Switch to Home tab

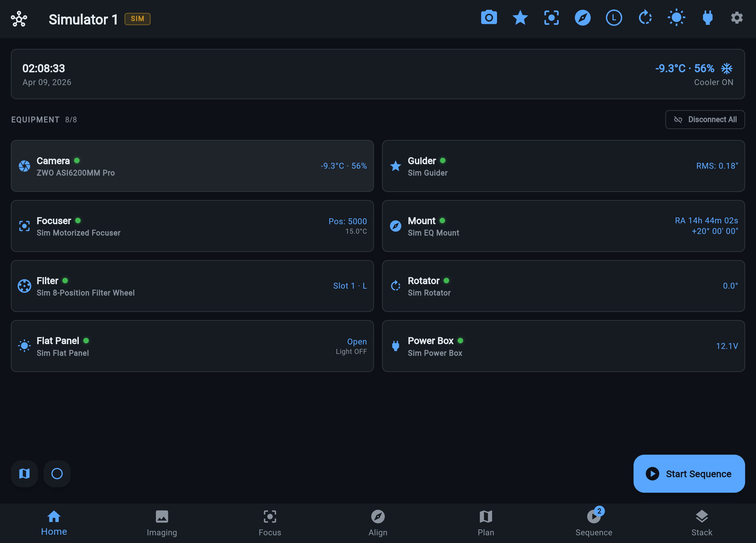54,523
